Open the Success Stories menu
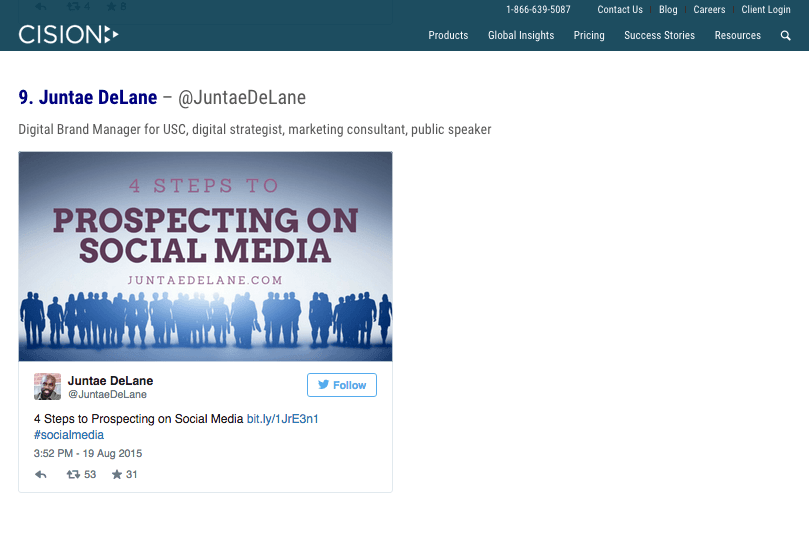This screenshot has width=809, height=543. tap(659, 36)
